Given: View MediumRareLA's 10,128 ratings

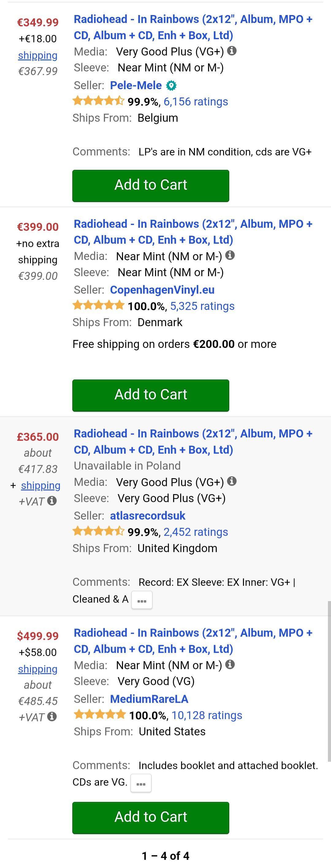Looking at the screenshot, I should [207, 715].
